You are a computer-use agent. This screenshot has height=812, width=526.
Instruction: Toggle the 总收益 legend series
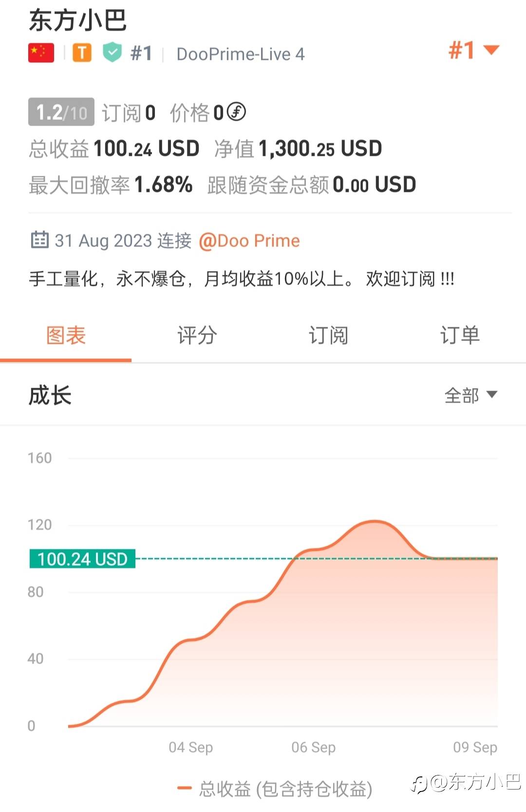(285, 789)
